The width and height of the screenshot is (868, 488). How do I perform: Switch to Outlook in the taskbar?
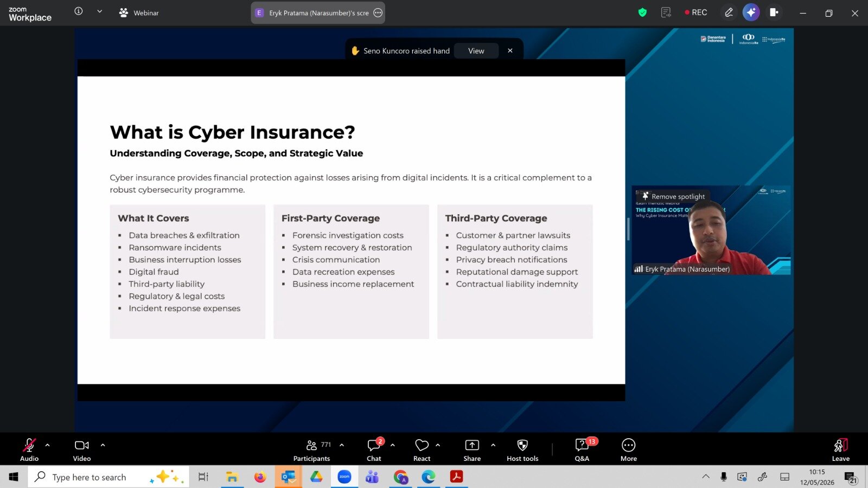pyautogui.click(x=288, y=477)
